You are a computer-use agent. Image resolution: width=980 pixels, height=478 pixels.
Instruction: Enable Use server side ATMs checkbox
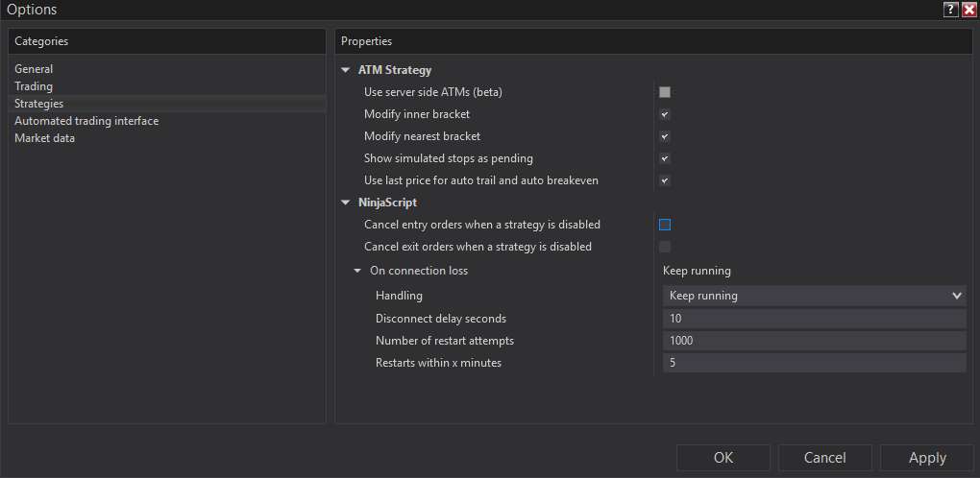click(x=665, y=92)
